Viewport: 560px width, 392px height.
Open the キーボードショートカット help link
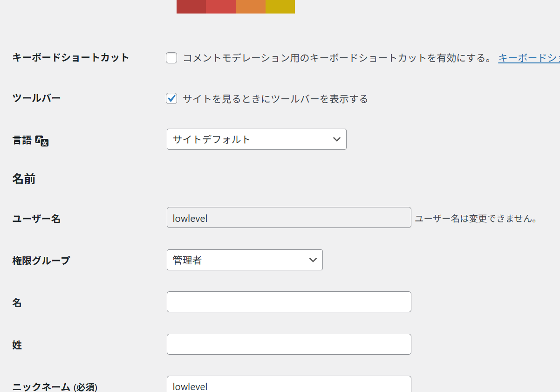529,58
